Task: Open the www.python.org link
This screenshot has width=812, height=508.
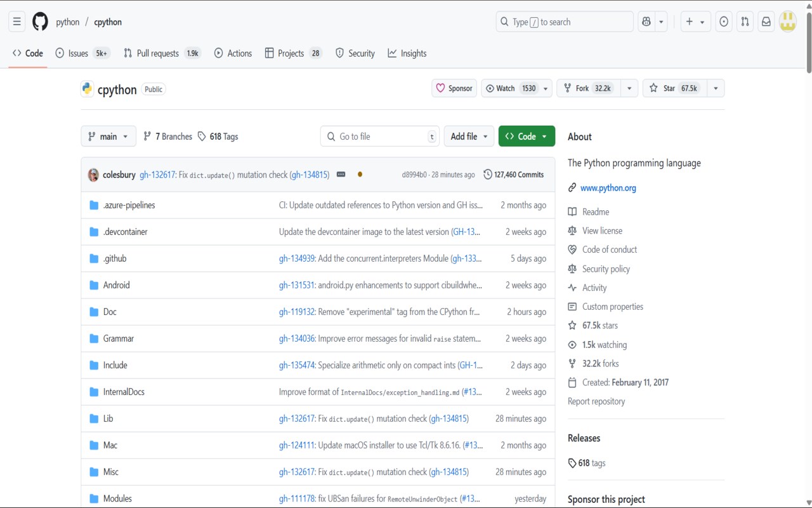Action: 608,188
